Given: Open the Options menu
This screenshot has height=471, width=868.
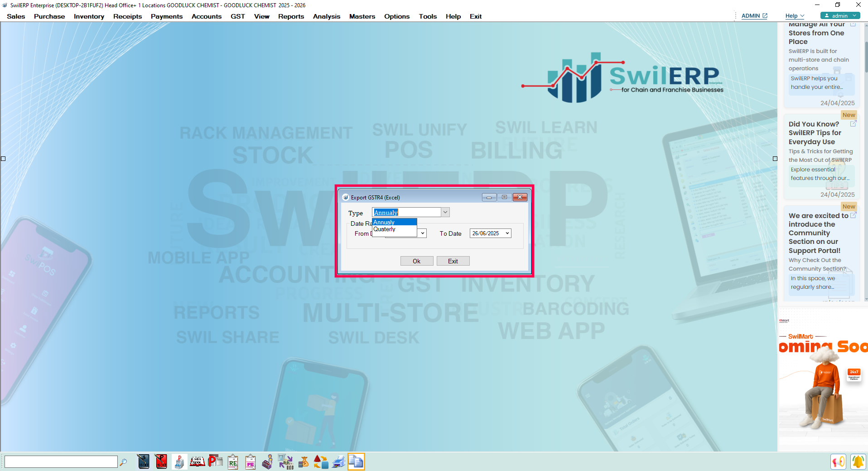Looking at the screenshot, I should coord(397,16).
